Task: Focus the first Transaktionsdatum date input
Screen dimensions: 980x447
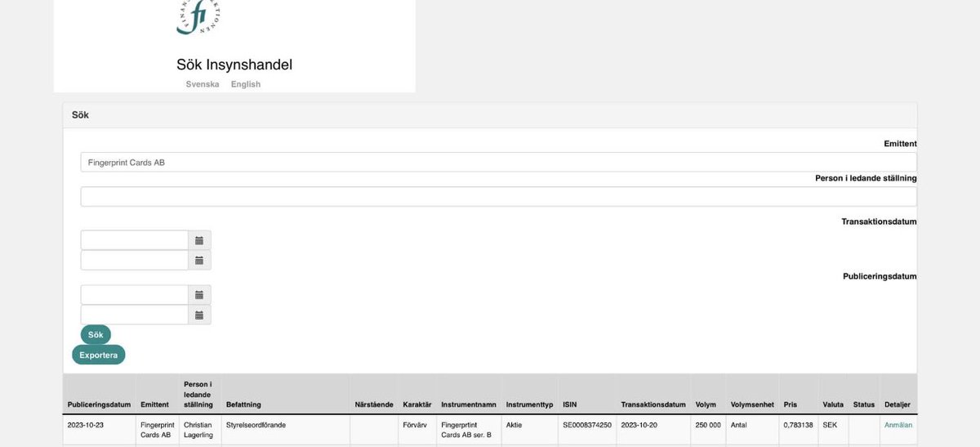Action: [135, 240]
